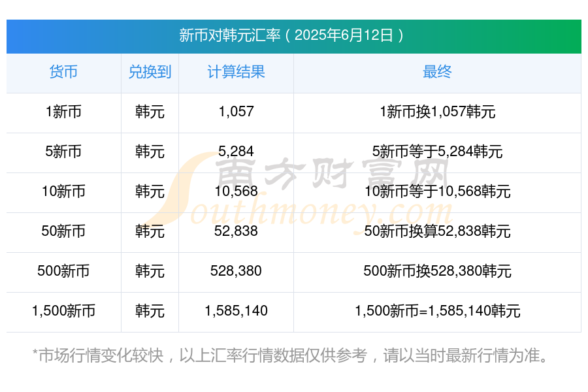Click the text 500新币换528,380韩元
588x392 pixels.
pos(437,271)
